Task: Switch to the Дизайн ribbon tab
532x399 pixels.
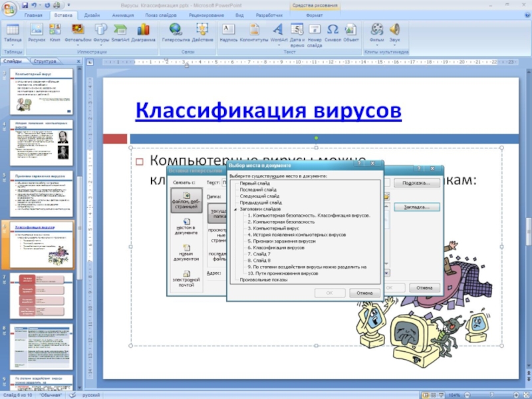Action: coord(92,15)
